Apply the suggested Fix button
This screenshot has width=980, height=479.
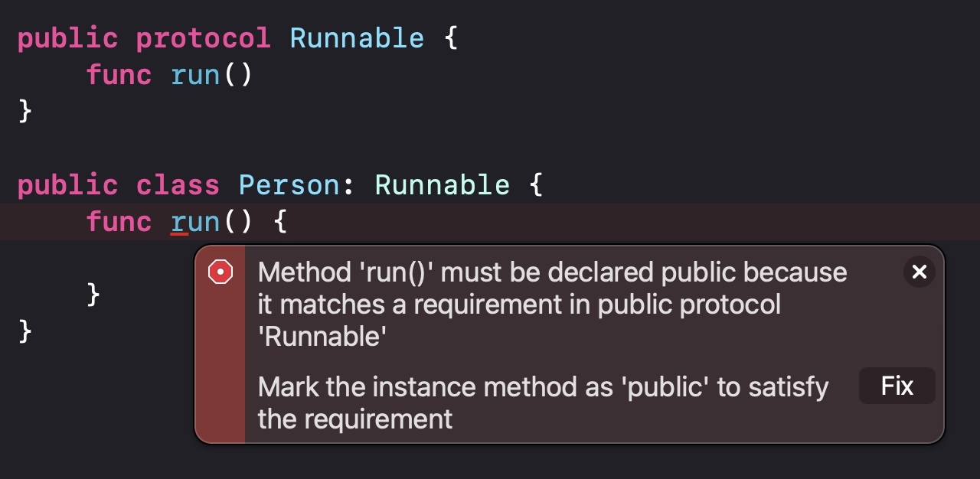(x=897, y=386)
